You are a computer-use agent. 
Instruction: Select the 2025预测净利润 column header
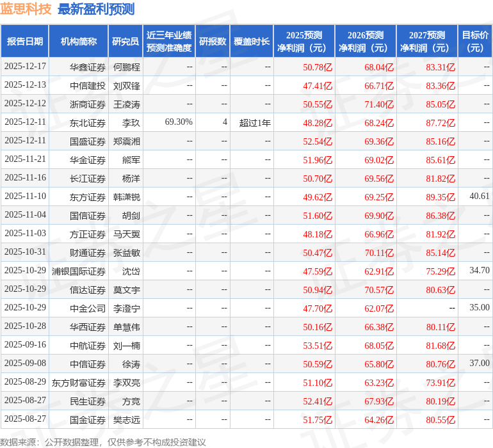coord(304,42)
